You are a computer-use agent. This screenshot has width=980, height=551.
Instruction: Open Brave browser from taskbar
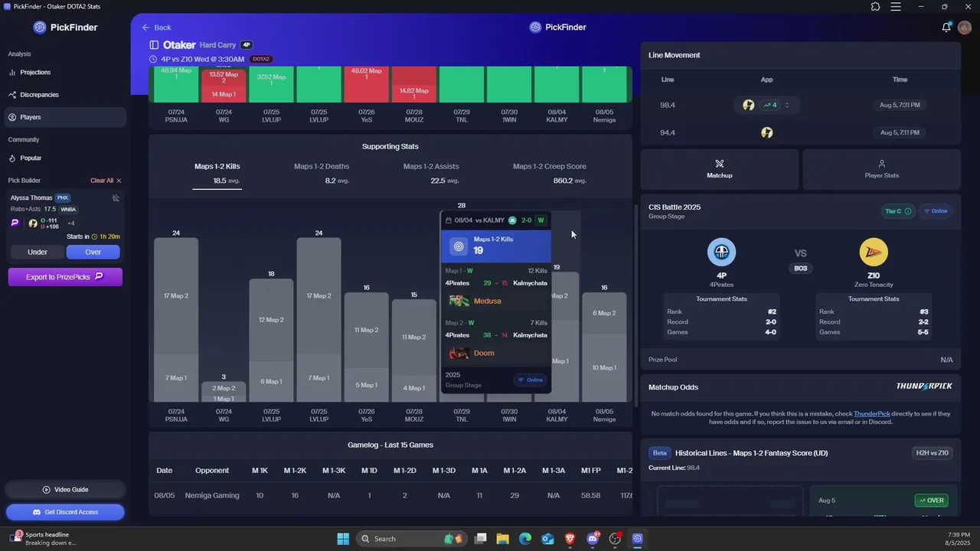point(570,539)
